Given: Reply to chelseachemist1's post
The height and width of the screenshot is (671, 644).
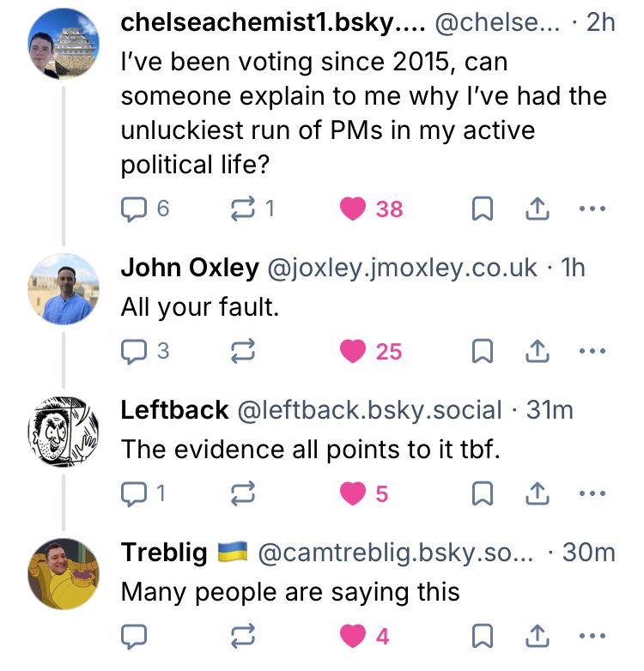Looking at the screenshot, I should 134,209.
